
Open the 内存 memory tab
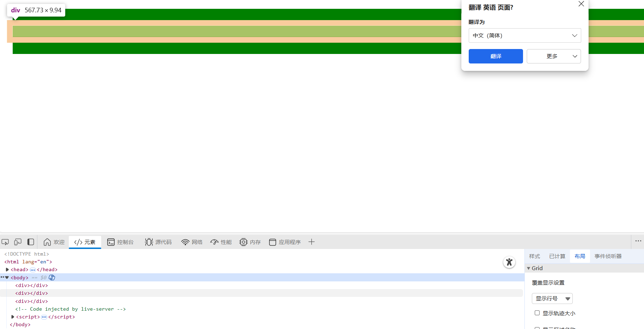250,242
